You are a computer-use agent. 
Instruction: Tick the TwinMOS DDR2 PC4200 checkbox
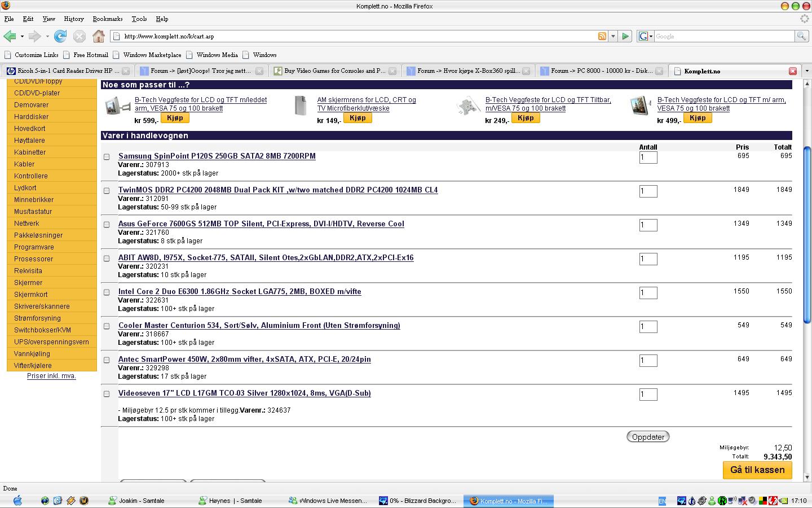(107, 191)
